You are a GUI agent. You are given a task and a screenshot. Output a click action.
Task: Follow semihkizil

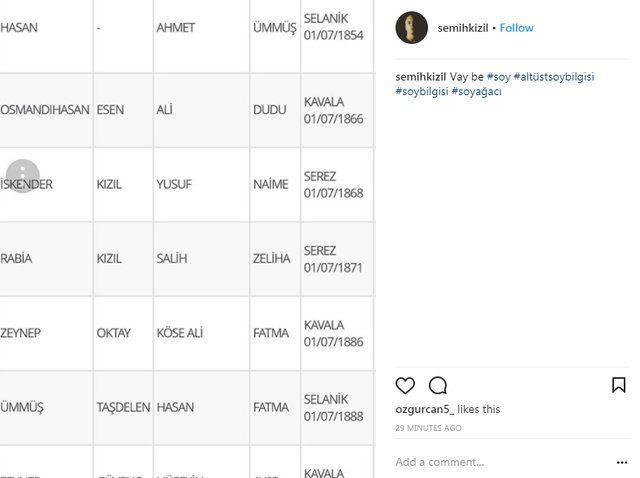(516, 28)
